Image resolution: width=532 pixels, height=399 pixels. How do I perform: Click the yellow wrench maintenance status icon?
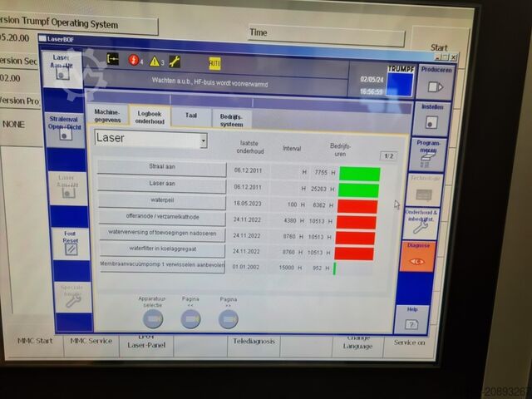[x=174, y=62]
